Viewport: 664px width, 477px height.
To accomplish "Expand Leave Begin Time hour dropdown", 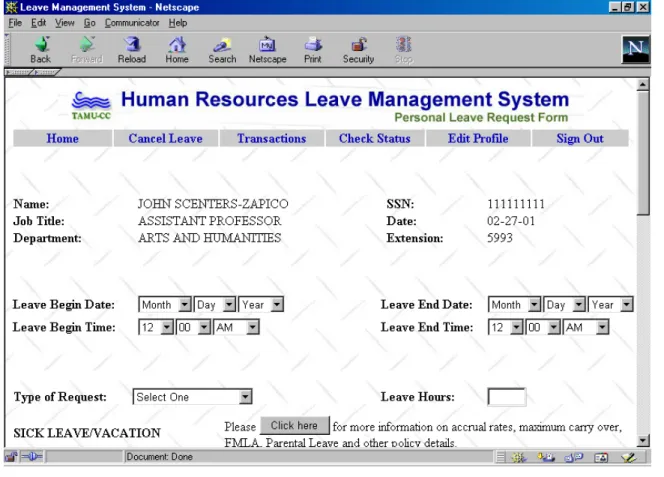I will click(x=156, y=327).
